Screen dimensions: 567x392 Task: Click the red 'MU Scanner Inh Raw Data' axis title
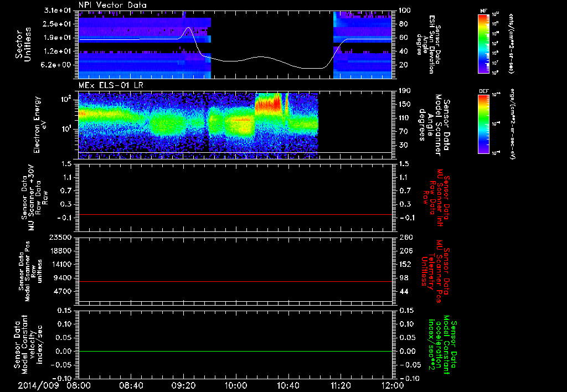(436, 198)
